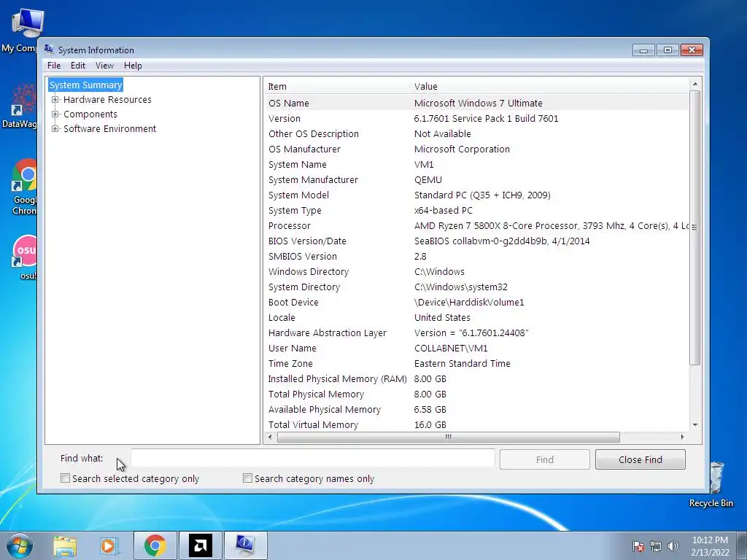Click the Value column header
This screenshot has height=560, width=747.
pos(549,86)
